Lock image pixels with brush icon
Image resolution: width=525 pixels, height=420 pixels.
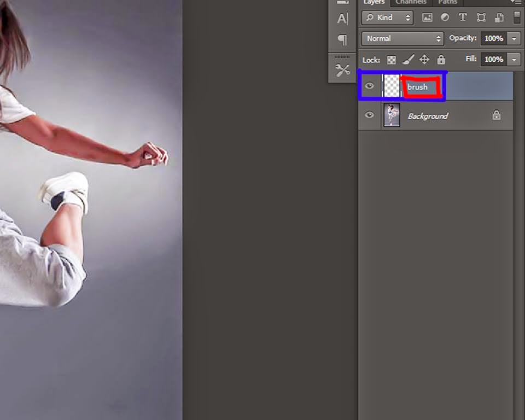pos(408,60)
